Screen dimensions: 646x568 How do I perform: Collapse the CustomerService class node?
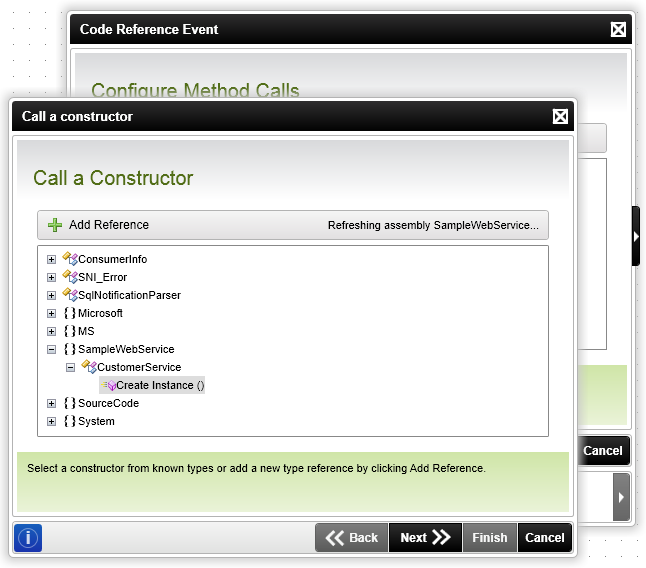coord(70,367)
